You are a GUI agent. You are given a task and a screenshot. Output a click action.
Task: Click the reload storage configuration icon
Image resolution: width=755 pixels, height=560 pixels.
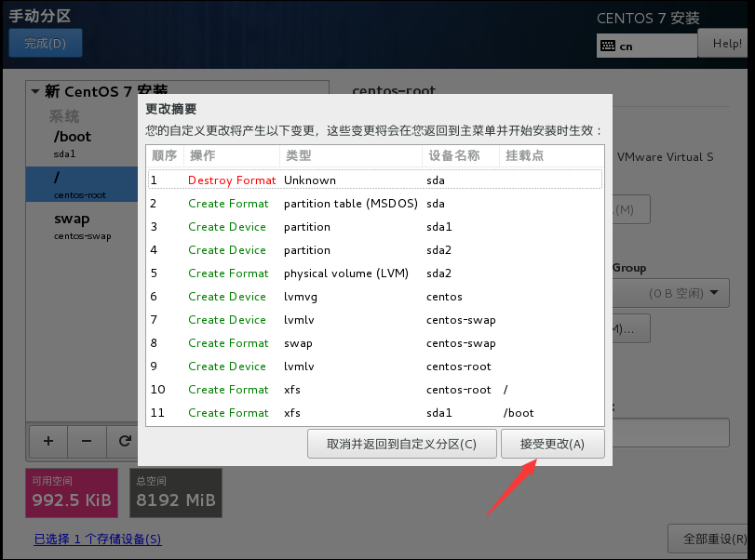(123, 440)
